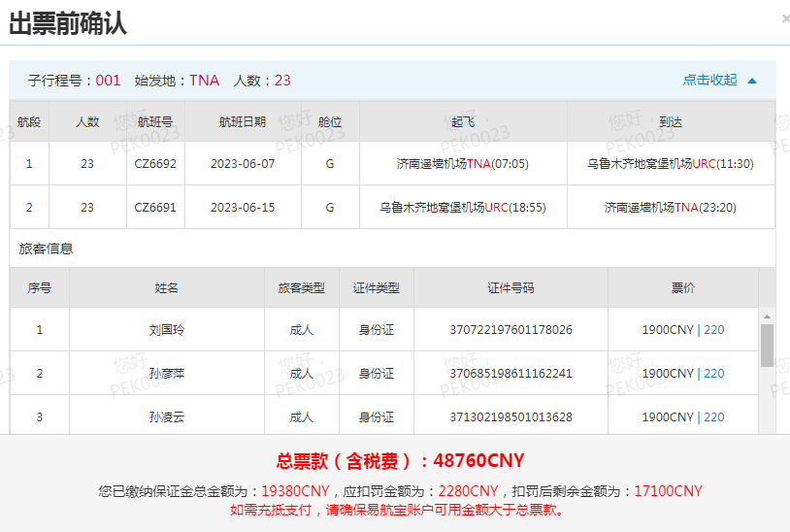Screen dimensions: 790x532
Task: Collapse itinerary using the blue triangle arrow
Action: (752, 81)
